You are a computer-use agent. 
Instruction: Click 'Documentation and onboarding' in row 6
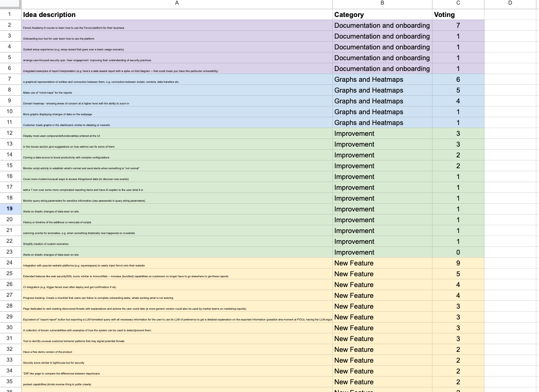(x=382, y=68)
